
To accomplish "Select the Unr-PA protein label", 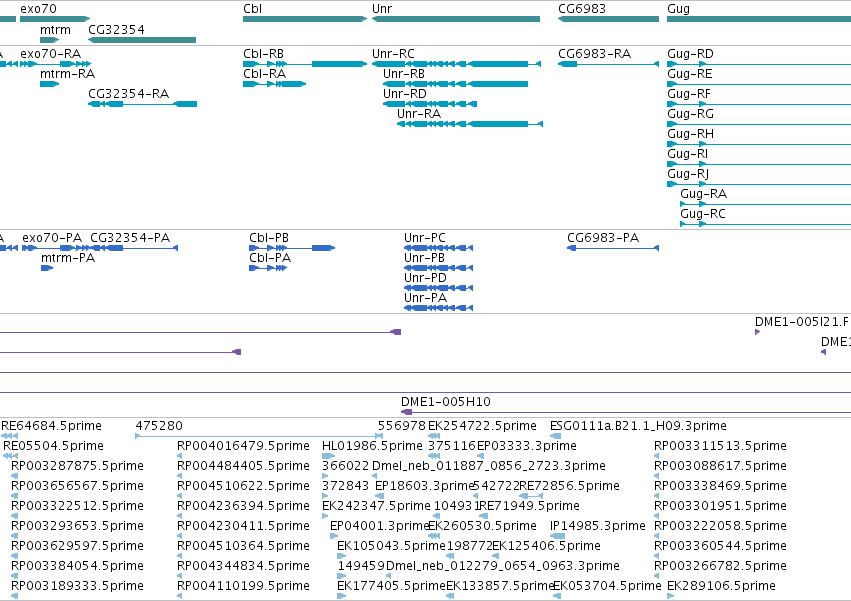I will tap(426, 298).
